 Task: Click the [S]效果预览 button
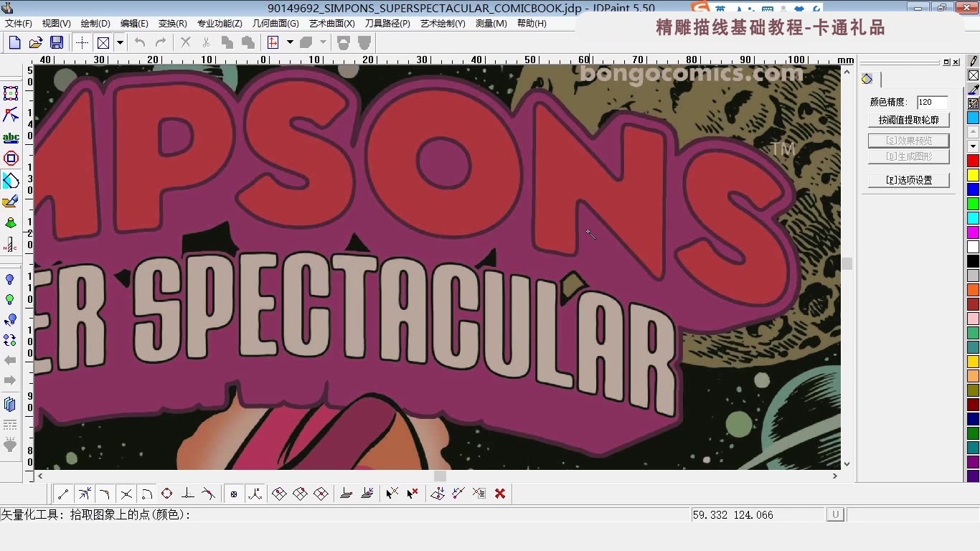click(908, 141)
